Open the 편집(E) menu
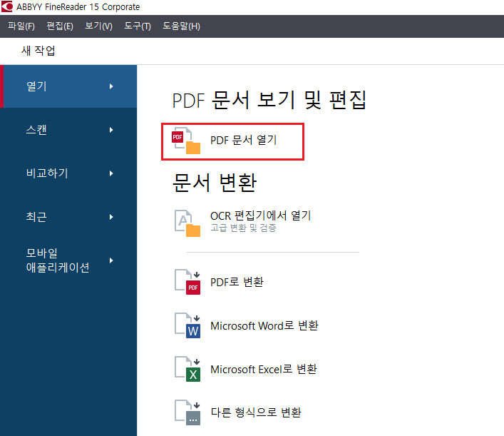The width and height of the screenshot is (504, 436). click(x=60, y=26)
